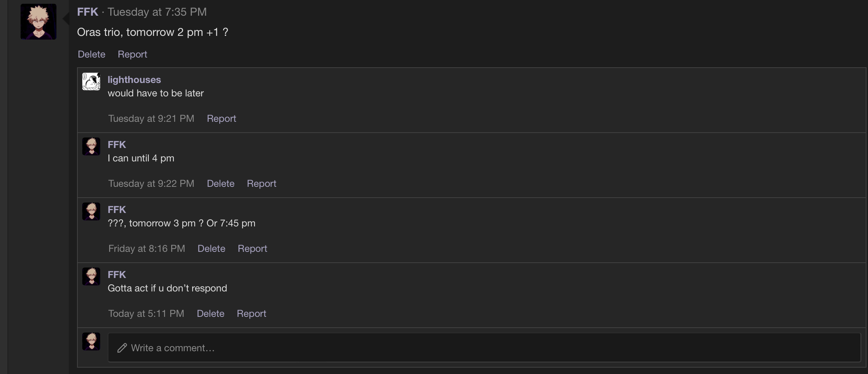This screenshot has height=374, width=868.
Task: Click FFK avatar on "I can until 4 pm"
Action: pos(91,146)
